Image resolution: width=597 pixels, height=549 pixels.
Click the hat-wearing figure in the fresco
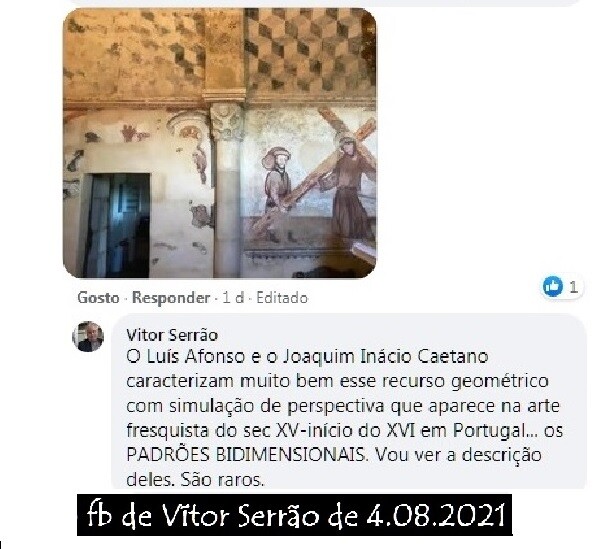pyautogui.click(x=277, y=181)
